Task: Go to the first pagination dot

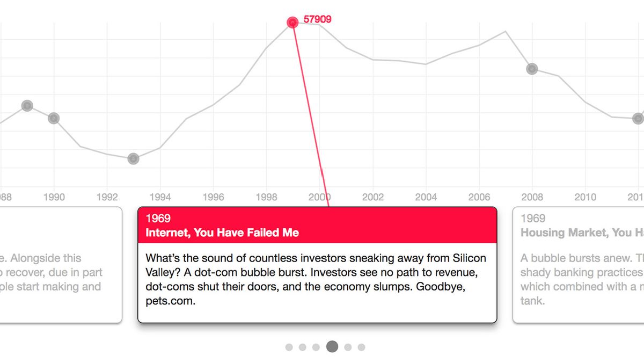Action: pyautogui.click(x=289, y=347)
